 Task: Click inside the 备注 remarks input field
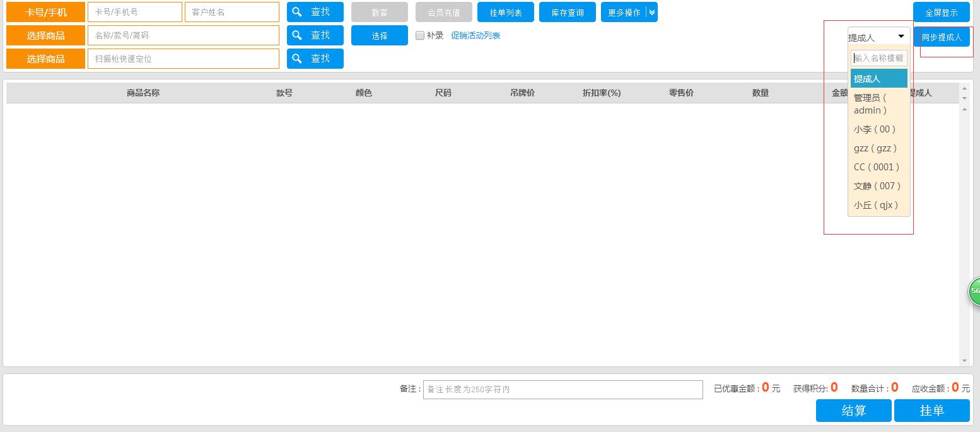click(x=563, y=389)
